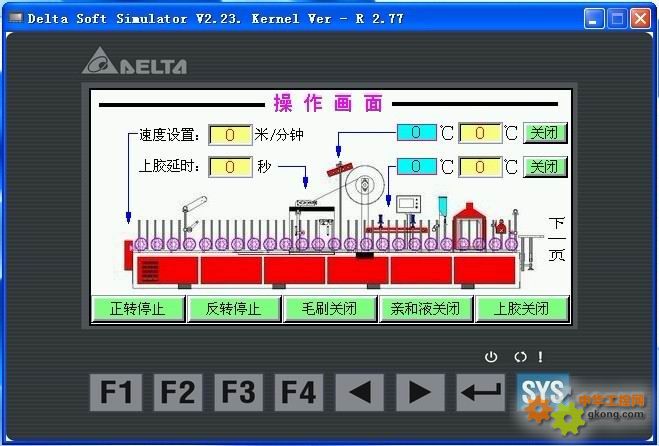Toggle the lower 关闭 heater button
Viewport: 659px width, 446px height.
click(x=545, y=167)
